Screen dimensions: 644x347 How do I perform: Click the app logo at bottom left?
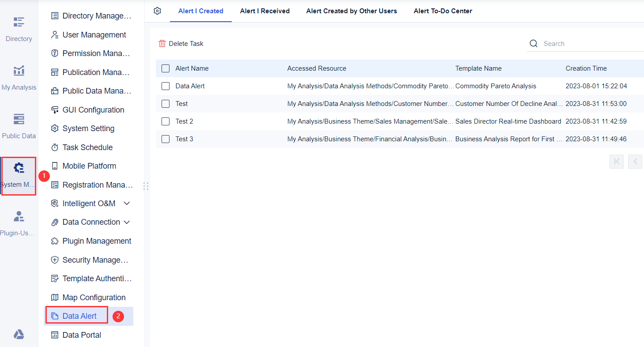(x=19, y=334)
